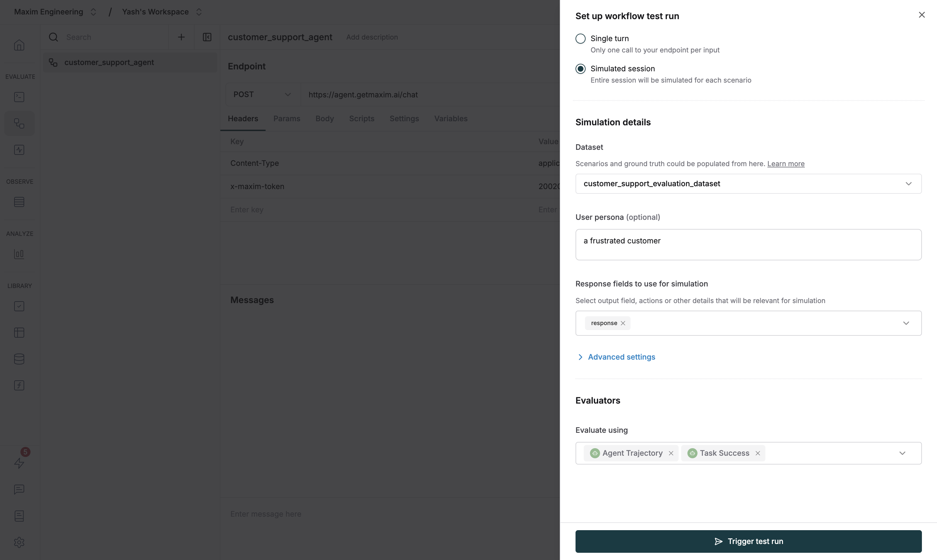Select the Single turn radio option
The height and width of the screenshot is (560, 937).
[x=581, y=38]
